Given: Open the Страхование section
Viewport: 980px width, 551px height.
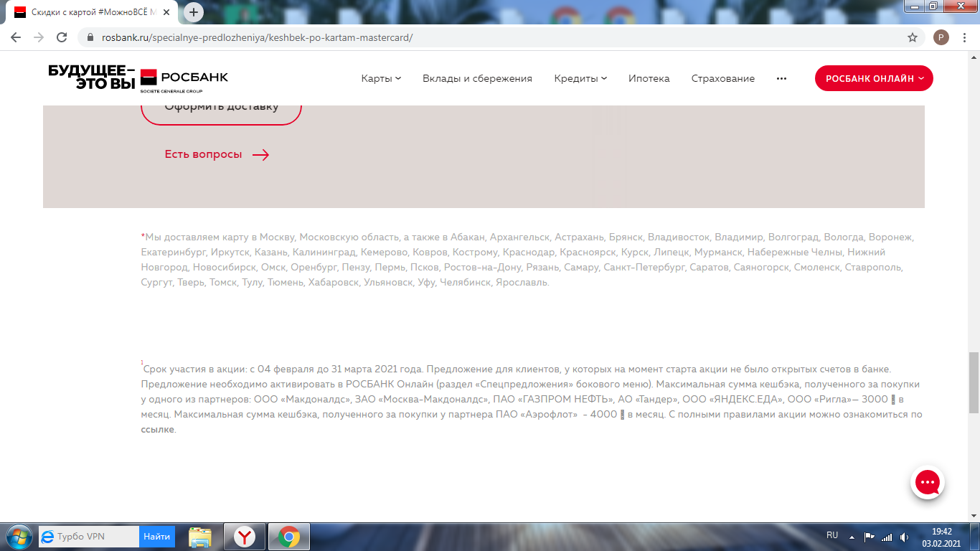Looking at the screenshot, I should click(723, 78).
